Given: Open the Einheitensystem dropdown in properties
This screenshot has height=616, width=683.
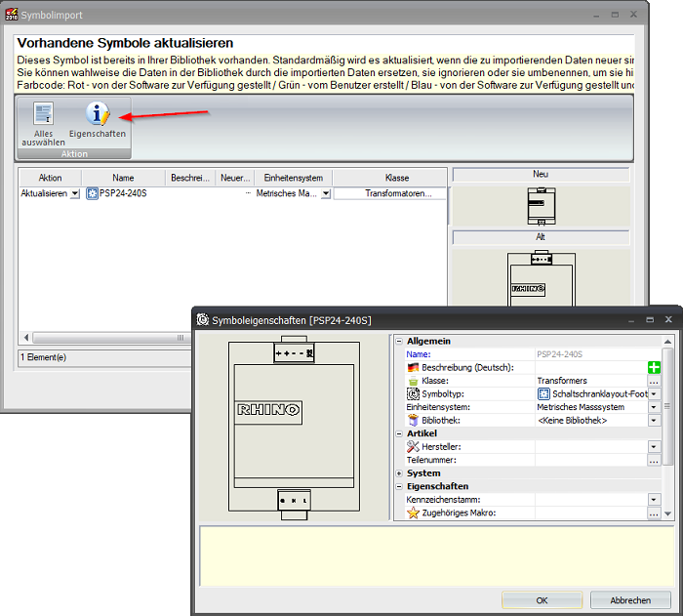Looking at the screenshot, I should click(654, 407).
